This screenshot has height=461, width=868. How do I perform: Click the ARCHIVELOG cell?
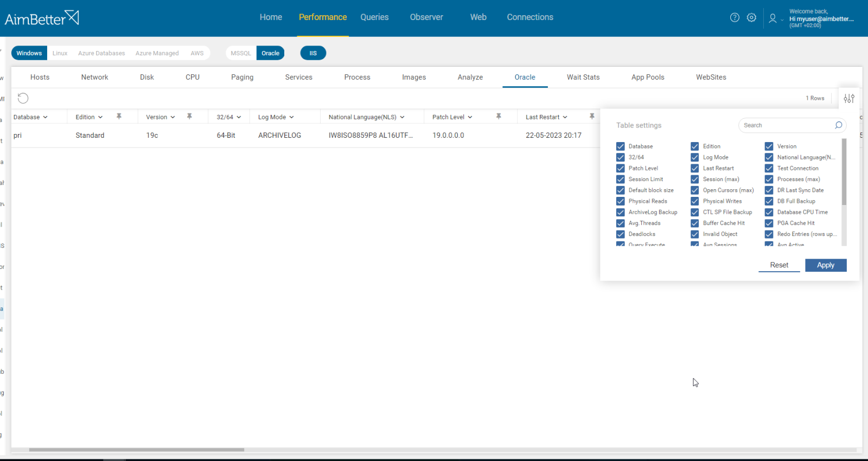coord(279,136)
